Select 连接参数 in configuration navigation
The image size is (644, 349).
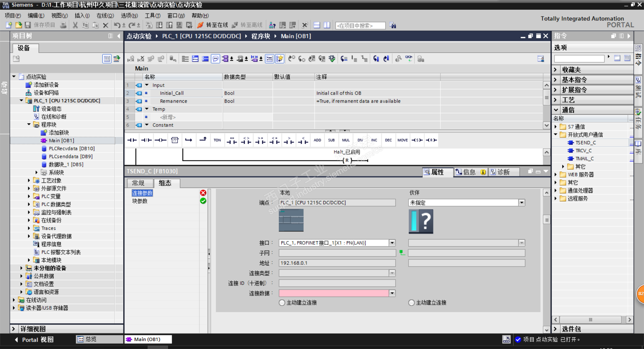[142, 193]
